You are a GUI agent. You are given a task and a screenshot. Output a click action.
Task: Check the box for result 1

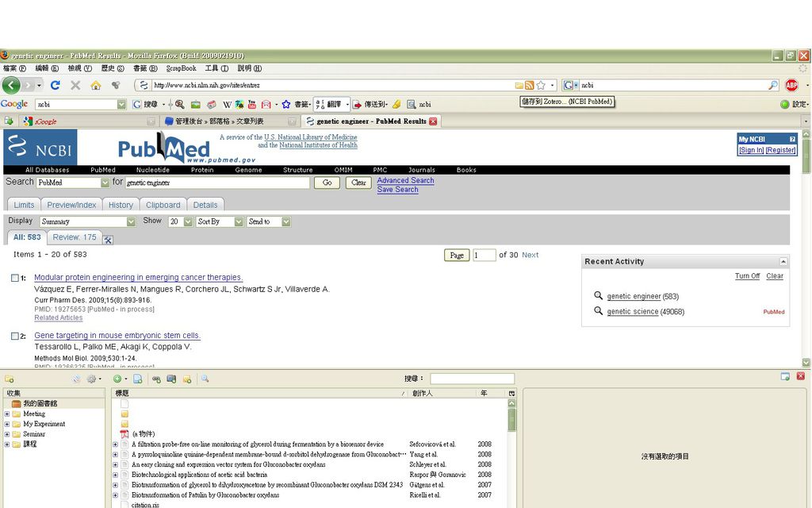pos(15,278)
